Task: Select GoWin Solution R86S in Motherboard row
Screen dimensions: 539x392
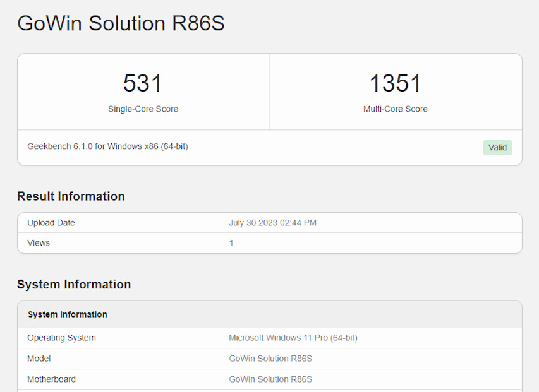Action: (270, 379)
